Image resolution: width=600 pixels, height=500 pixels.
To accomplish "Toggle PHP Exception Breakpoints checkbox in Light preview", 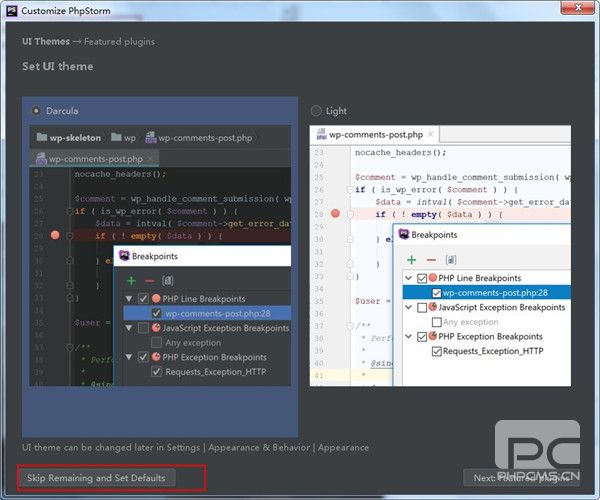I will (x=422, y=337).
